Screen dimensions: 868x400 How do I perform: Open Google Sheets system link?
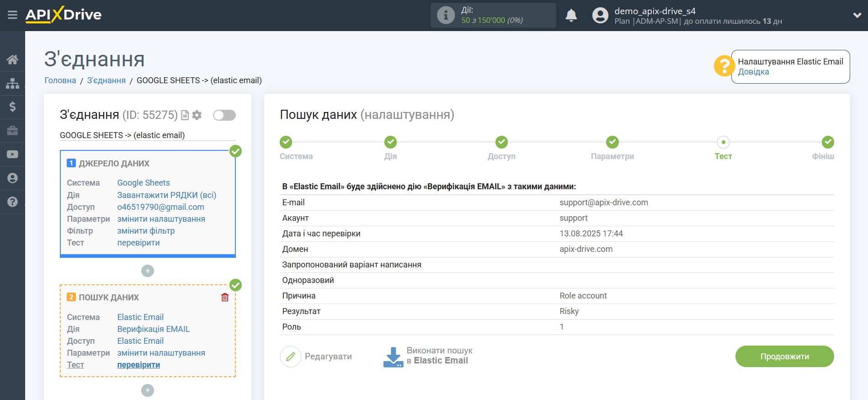[x=144, y=183]
